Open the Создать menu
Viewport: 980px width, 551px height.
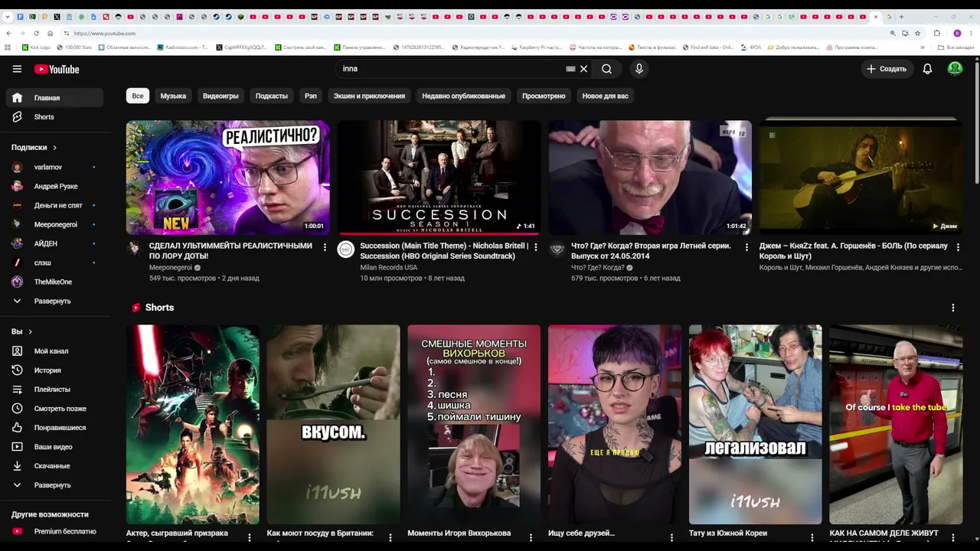[x=886, y=69]
